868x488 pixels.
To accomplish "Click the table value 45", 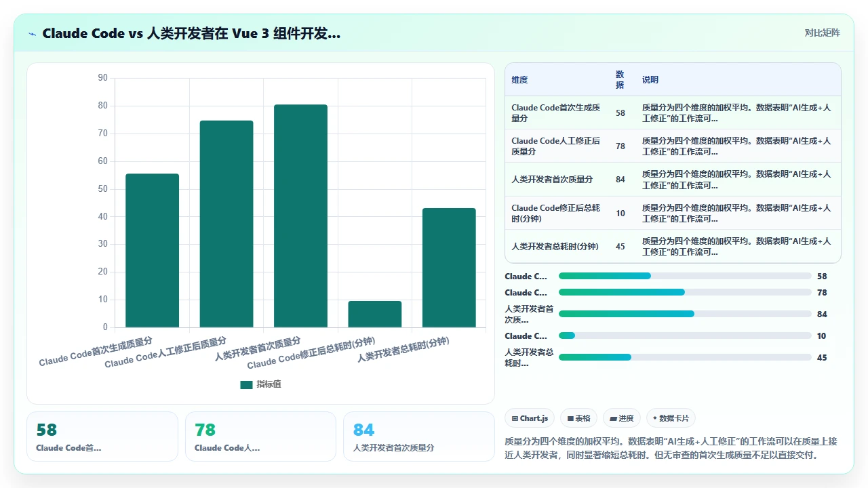I will (x=620, y=246).
